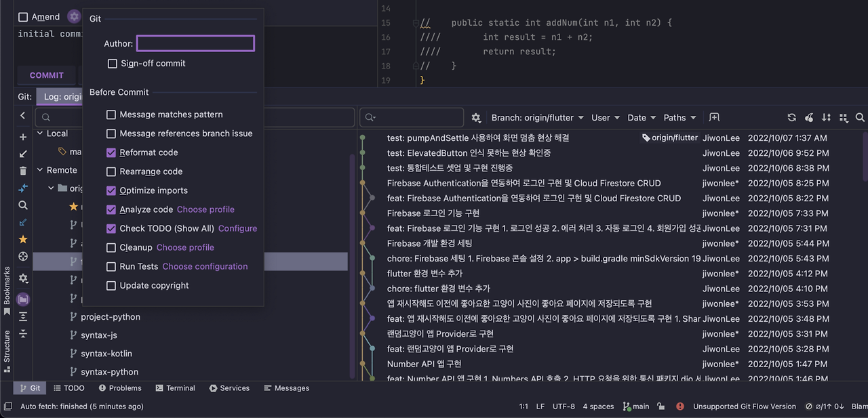Enable the Amend checkbox

23,17
